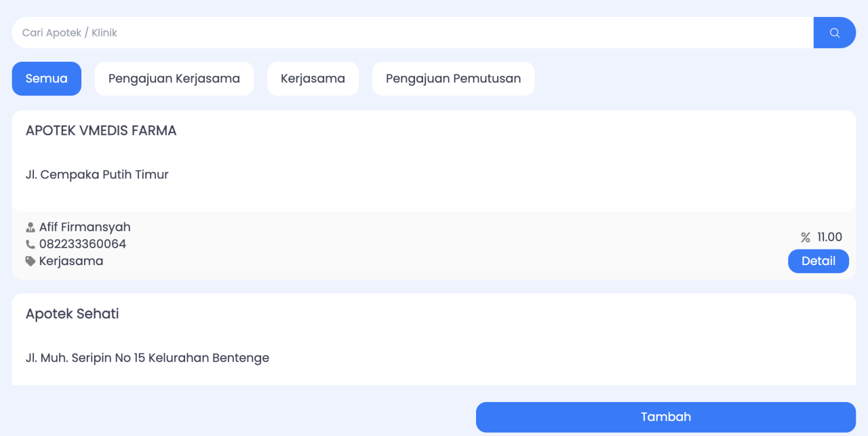Viewport: 868px width, 436px height.
Task: Click the contact name Afif Firmansyah
Action: (85, 227)
